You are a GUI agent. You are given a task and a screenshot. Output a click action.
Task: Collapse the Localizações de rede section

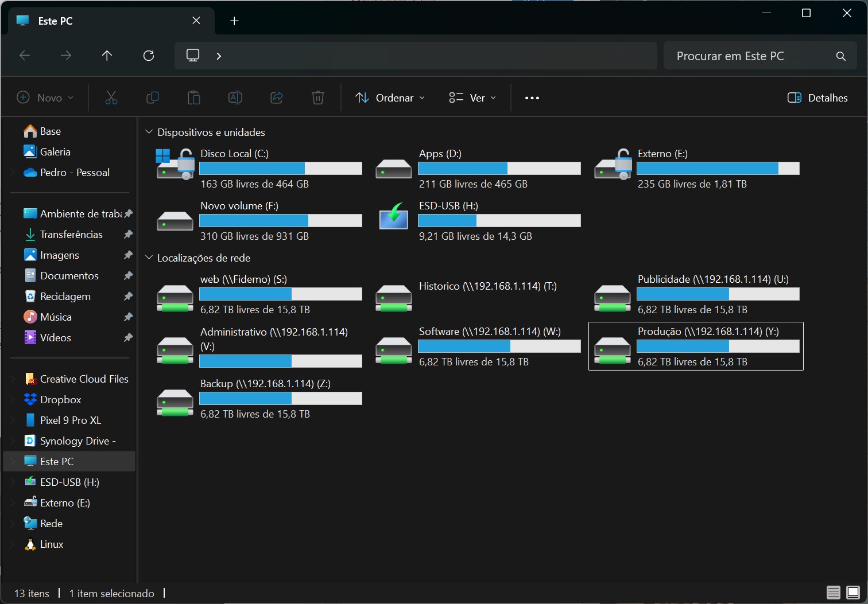(x=149, y=258)
